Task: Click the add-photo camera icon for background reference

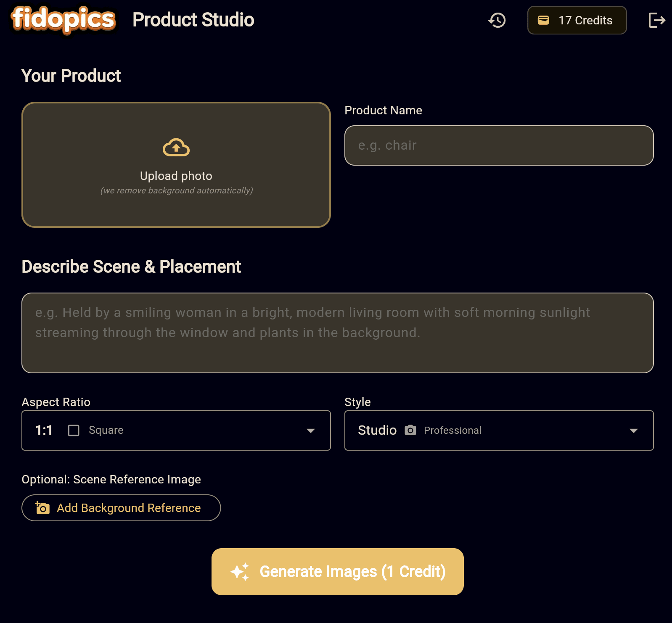Action: 42,508
